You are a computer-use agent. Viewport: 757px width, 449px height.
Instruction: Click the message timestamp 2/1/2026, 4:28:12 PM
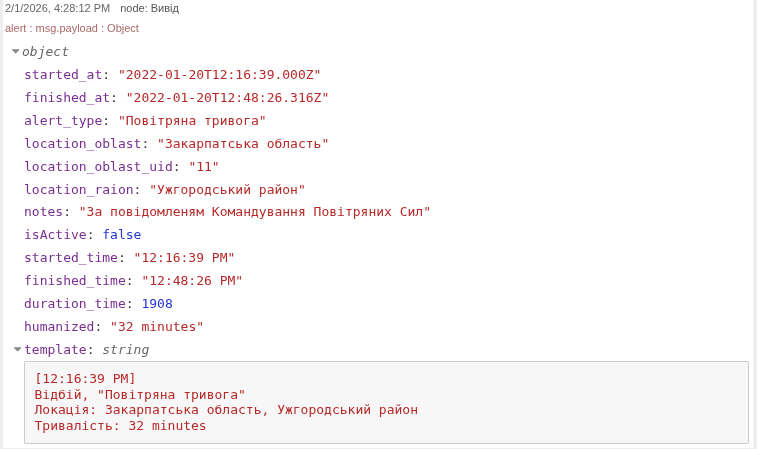[57, 8]
